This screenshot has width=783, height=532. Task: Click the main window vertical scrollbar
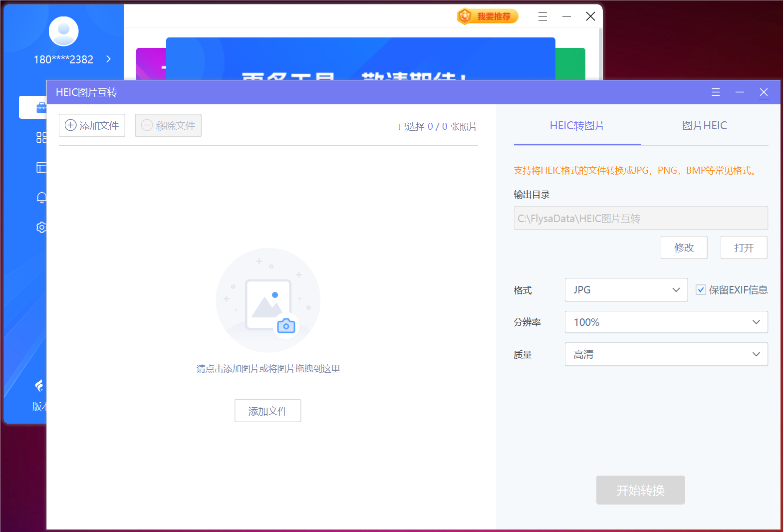point(600,54)
